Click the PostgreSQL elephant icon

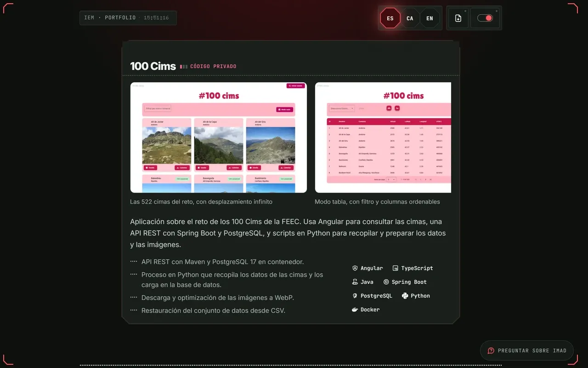(x=355, y=296)
